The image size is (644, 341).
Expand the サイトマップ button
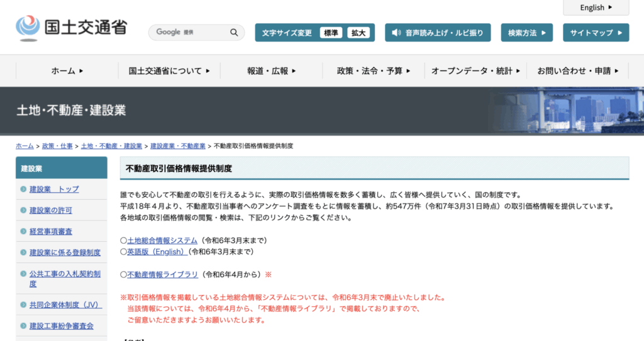coord(596,33)
